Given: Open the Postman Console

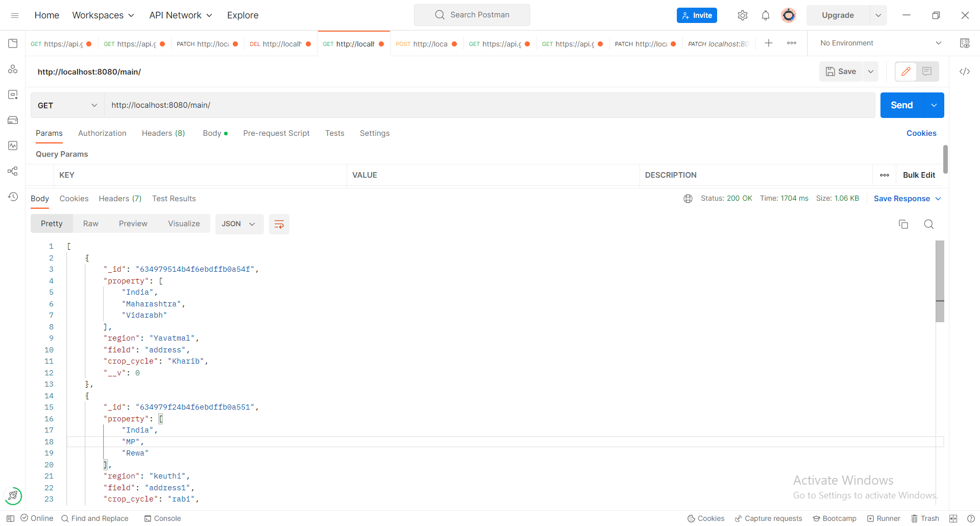Looking at the screenshot, I should 162,518.
